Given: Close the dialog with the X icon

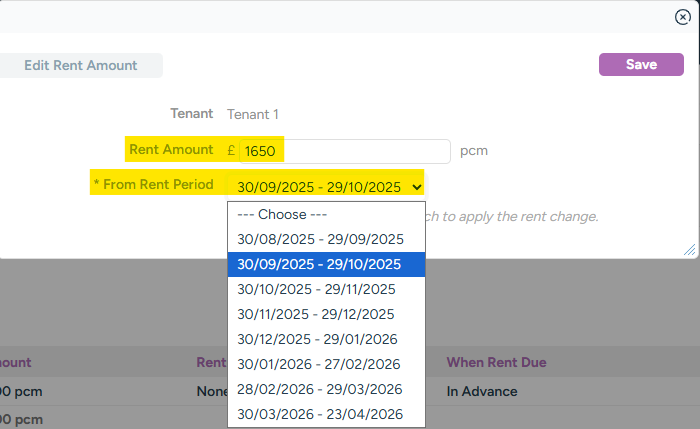Looking at the screenshot, I should point(683,17).
